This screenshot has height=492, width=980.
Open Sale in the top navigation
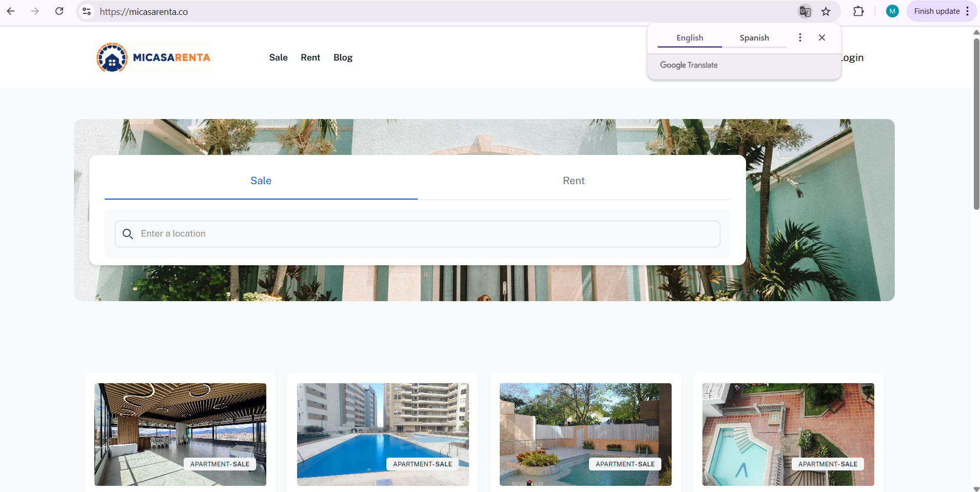278,57
